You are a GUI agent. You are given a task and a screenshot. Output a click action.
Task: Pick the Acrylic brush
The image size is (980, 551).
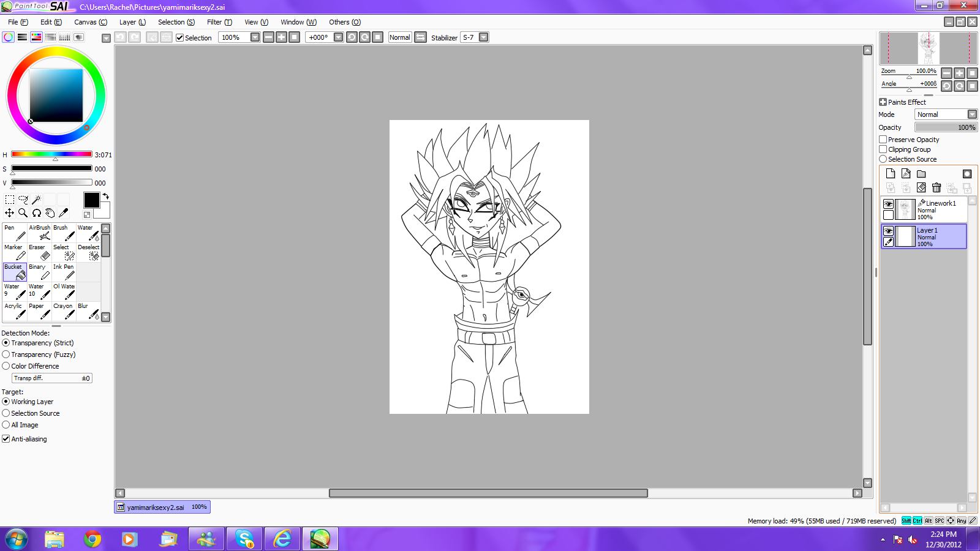pos(15,311)
